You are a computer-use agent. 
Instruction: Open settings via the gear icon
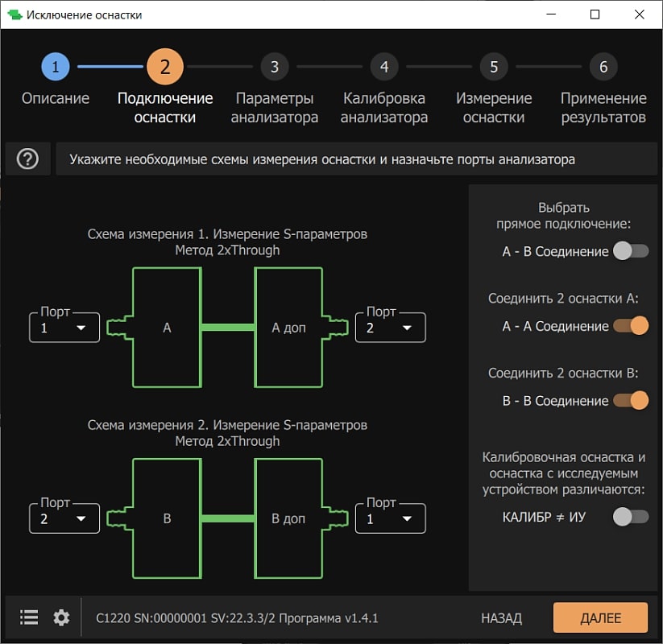tap(62, 617)
